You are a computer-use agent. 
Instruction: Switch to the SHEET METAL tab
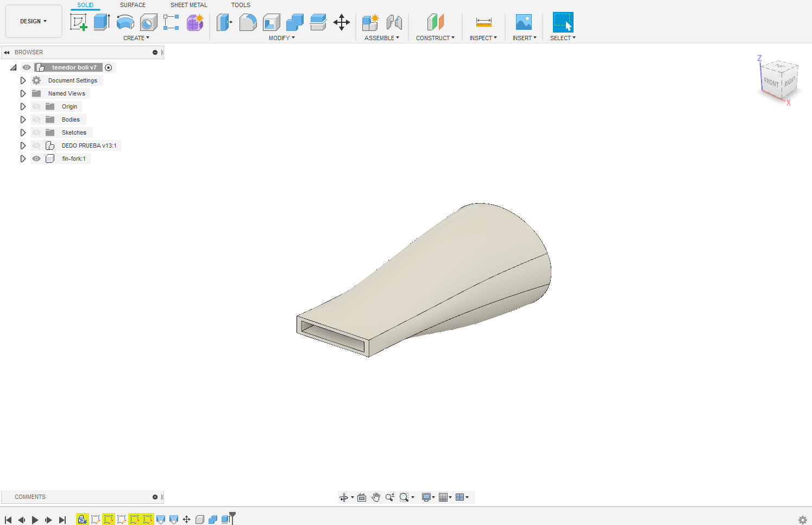[188, 5]
